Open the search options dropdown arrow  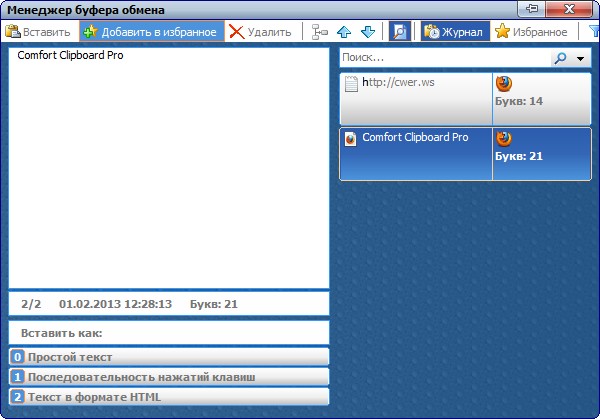(x=580, y=59)
